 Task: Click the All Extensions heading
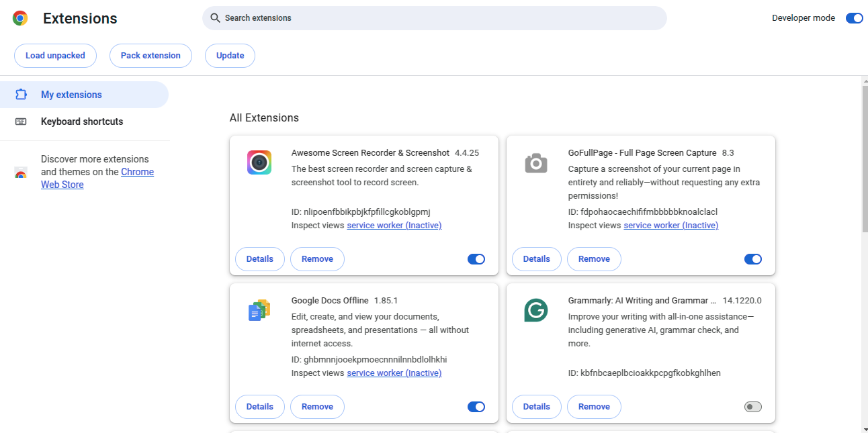[x=264, y=118]
